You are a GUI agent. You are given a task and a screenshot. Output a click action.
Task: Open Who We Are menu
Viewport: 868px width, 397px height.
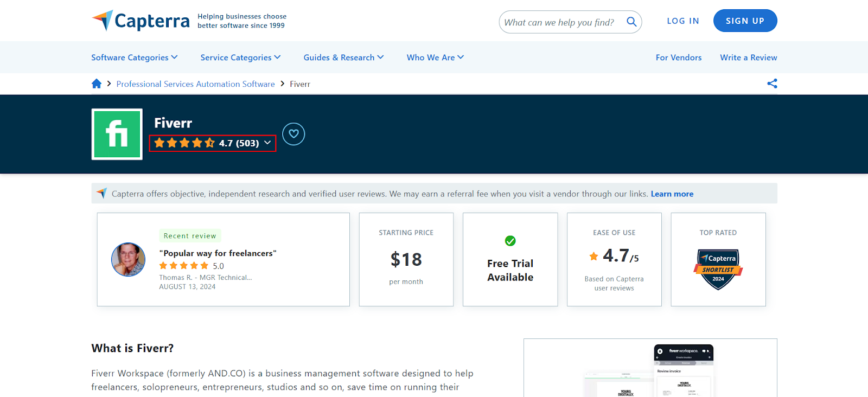(x=435, y=57)
